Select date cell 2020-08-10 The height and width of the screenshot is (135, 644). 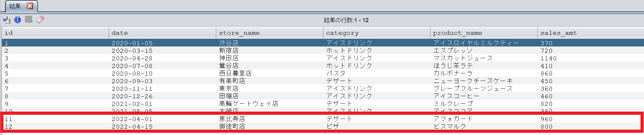click(x=132, y=73)
